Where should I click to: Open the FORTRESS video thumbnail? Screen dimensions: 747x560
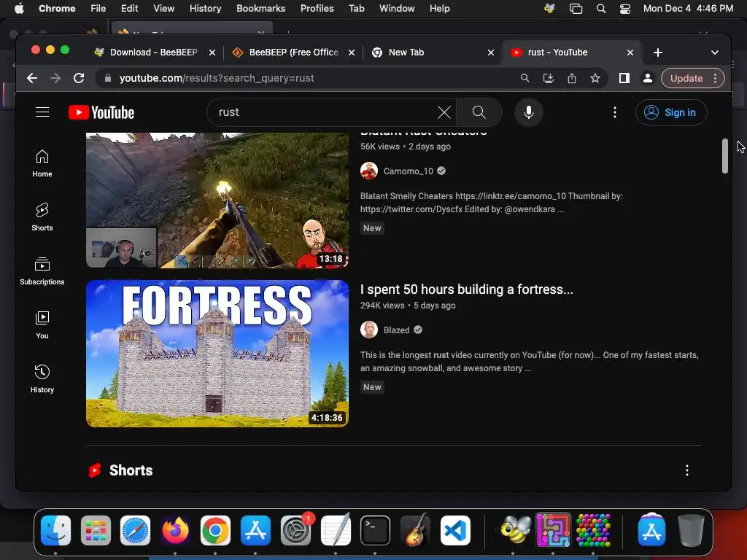pos(217,354)
